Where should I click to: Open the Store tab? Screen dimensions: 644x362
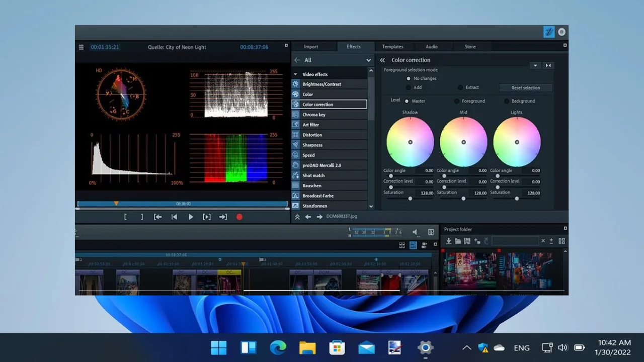[470, 47]
